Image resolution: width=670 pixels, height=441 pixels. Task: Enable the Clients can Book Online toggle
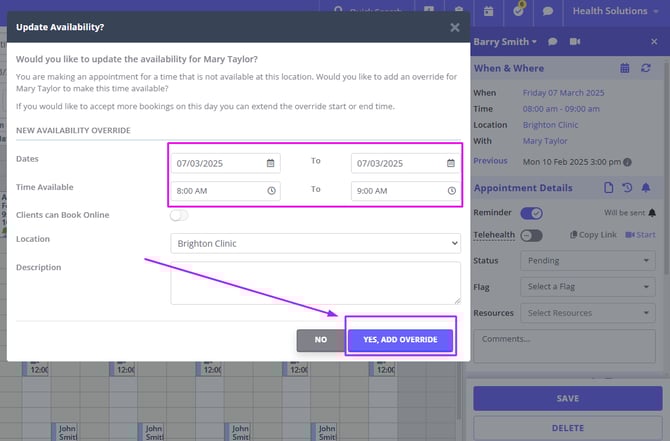tap(179, 215)
